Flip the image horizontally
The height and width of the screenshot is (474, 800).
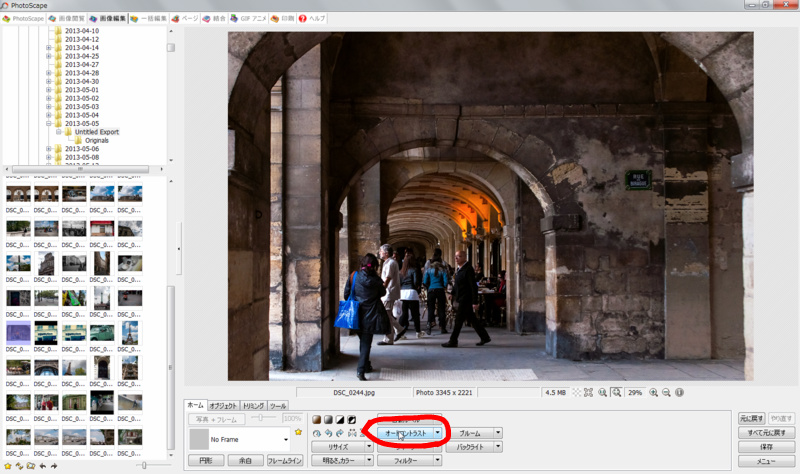click(x=352, y=433)
